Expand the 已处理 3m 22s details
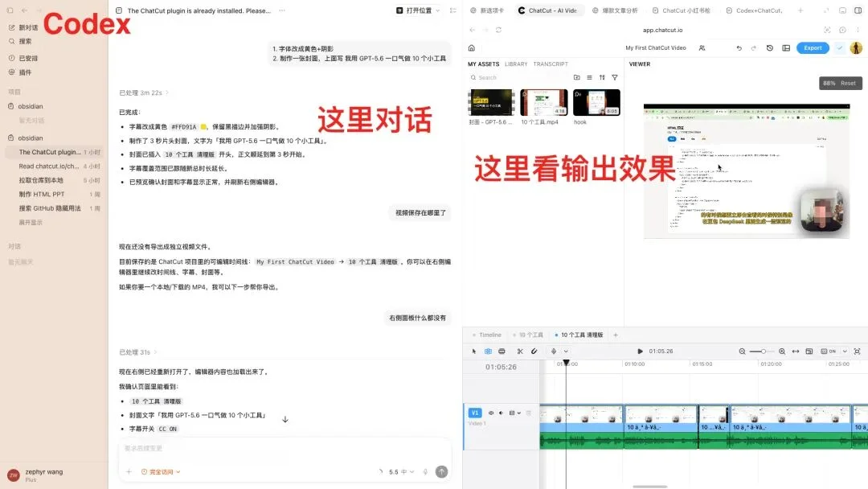The image size is (868, 489). point(144,92)
